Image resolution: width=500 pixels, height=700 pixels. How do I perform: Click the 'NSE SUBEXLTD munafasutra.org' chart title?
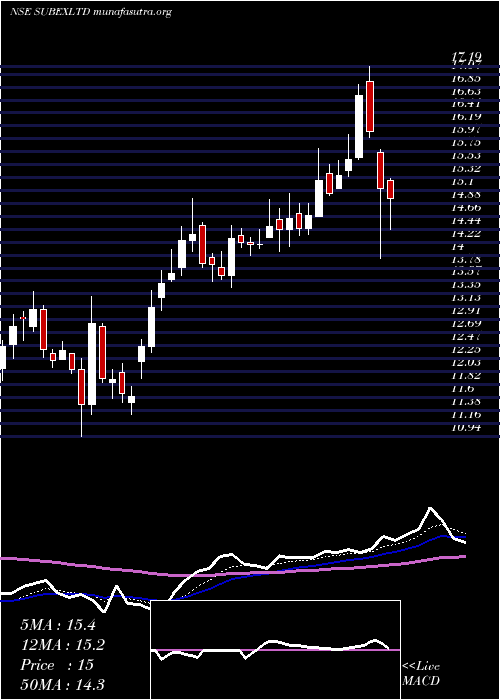pos(91,12)
